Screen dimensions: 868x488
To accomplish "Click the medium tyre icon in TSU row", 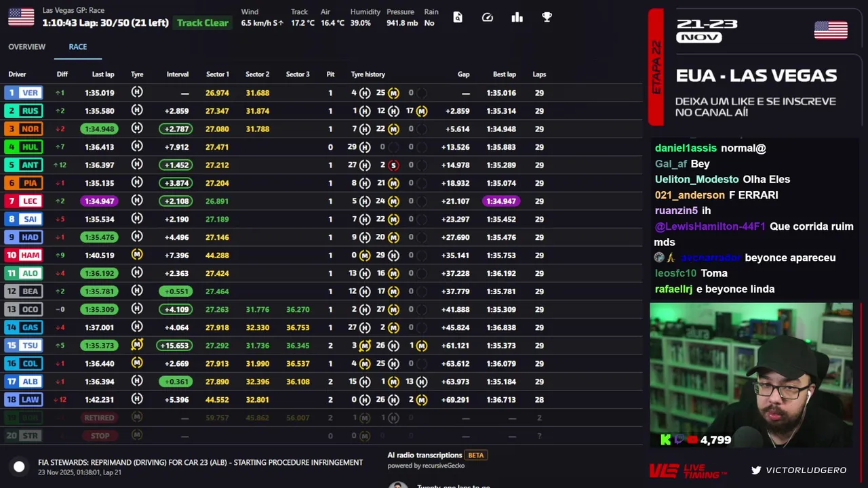I will point(137,345).
